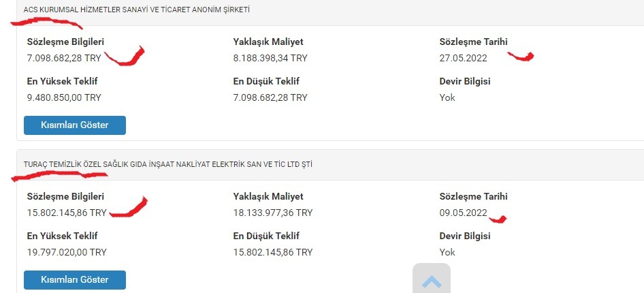Click Turaç contract amount under Sözleşme Bilgileri

(67, 213)
